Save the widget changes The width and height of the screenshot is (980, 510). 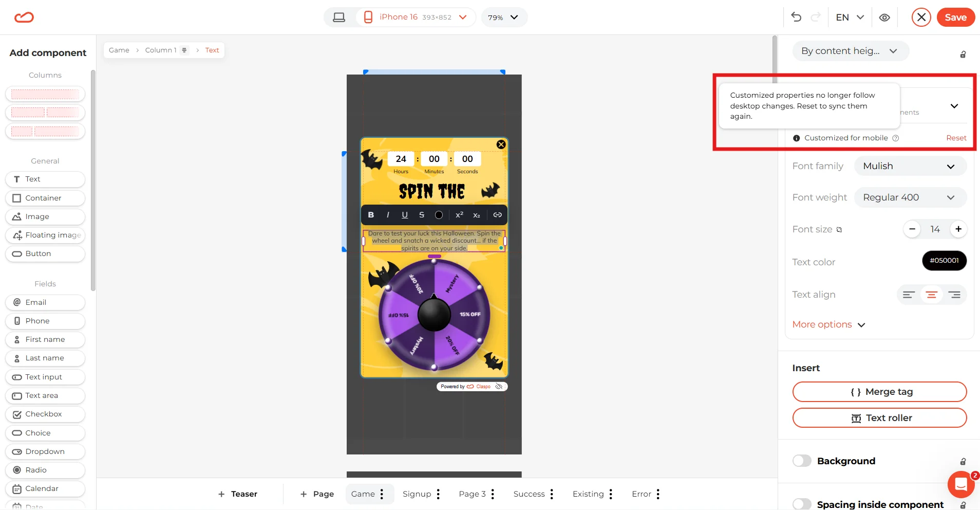[x=955, y=17]
